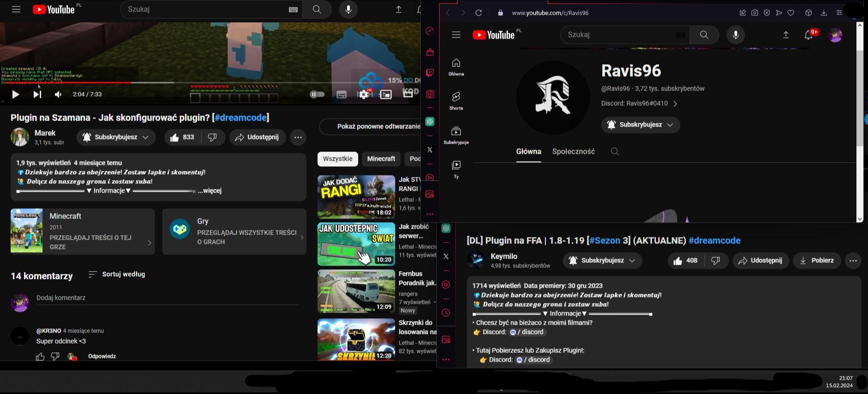868x394 pixels.
Task: Skip to the next video in the player
Action: point(37,94)
